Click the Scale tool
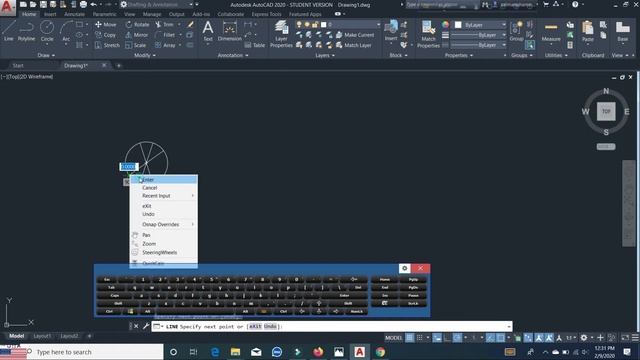Screen dimensions: 640x360 [136, 45]
